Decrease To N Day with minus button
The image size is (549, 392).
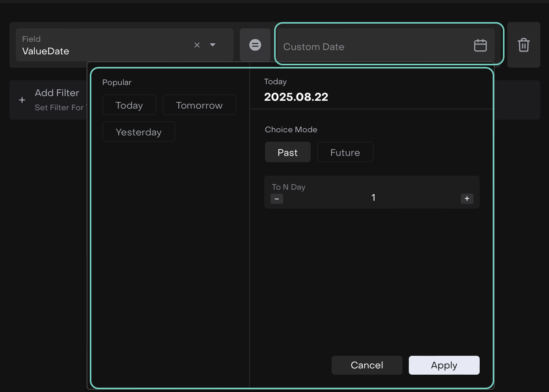click(x=277, y=199)
